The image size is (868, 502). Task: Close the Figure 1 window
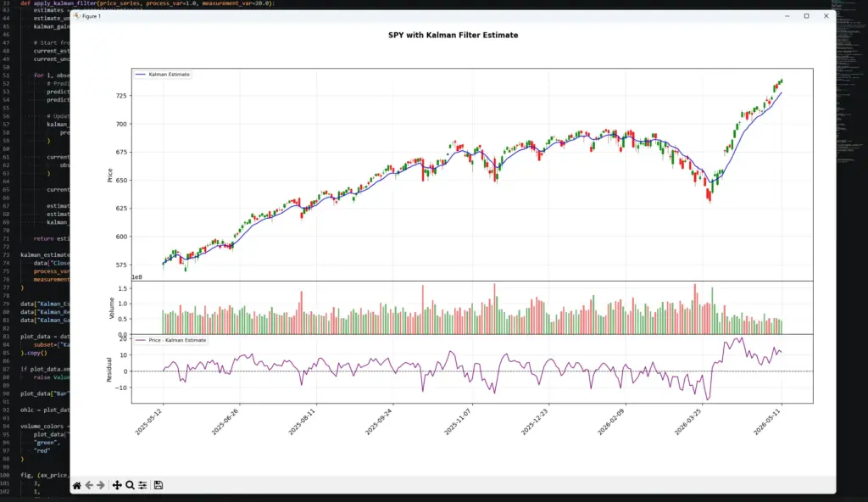tap(826, 16)
